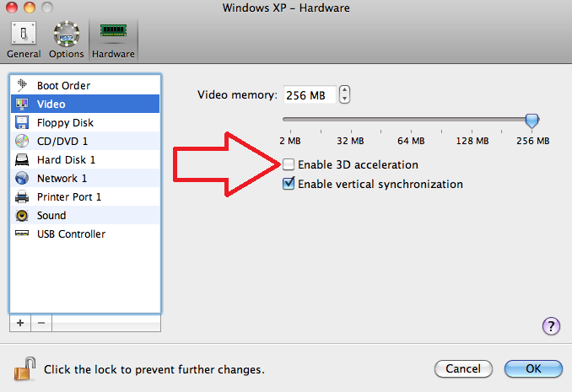Image resolution: width=572 pixels, height=392 pixels.
Task: Add a hardware device with plus button
Action: (x=20, y=323)
